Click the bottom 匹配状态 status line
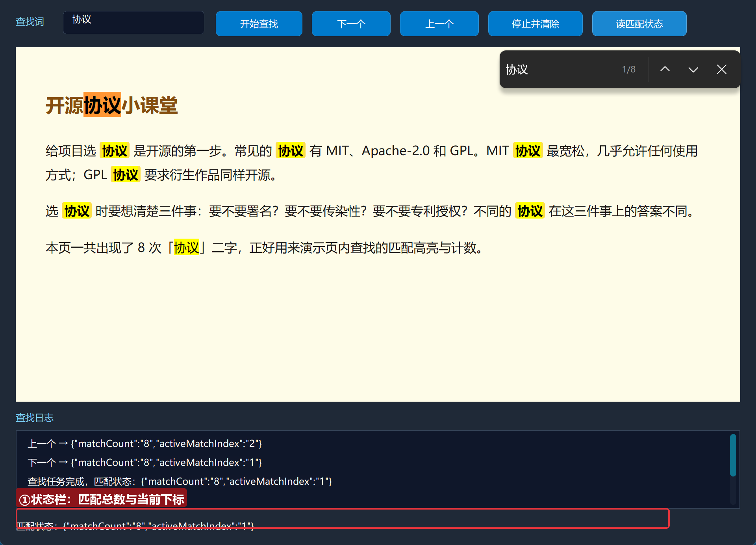This screenshot has width=756, height=545. [135, 526]
